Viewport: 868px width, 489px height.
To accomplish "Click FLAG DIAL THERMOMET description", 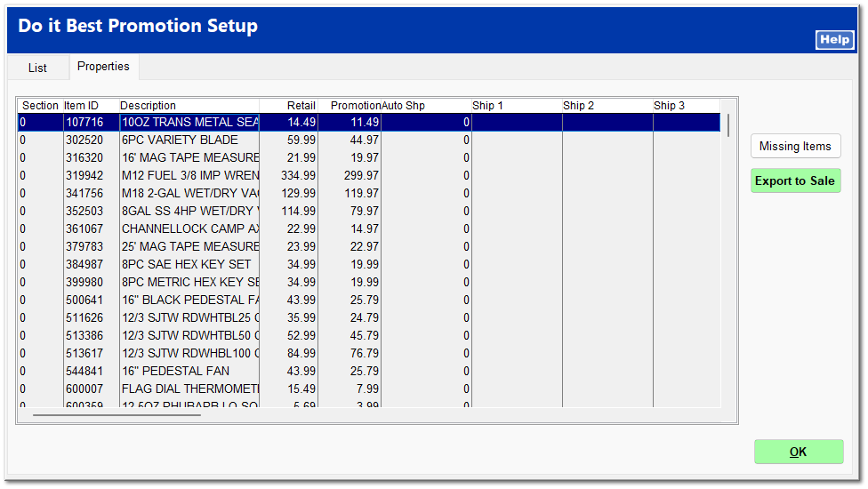I will point(190,389).
